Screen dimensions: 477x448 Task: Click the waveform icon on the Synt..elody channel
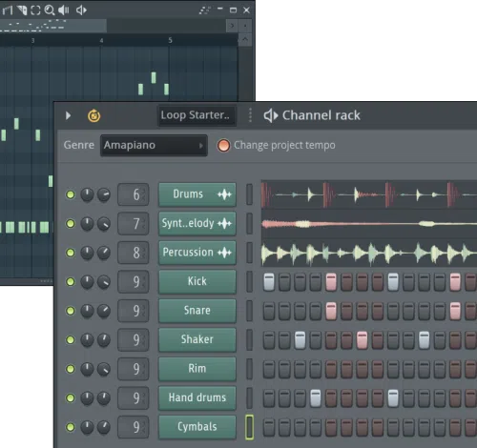tap(224, 224)
